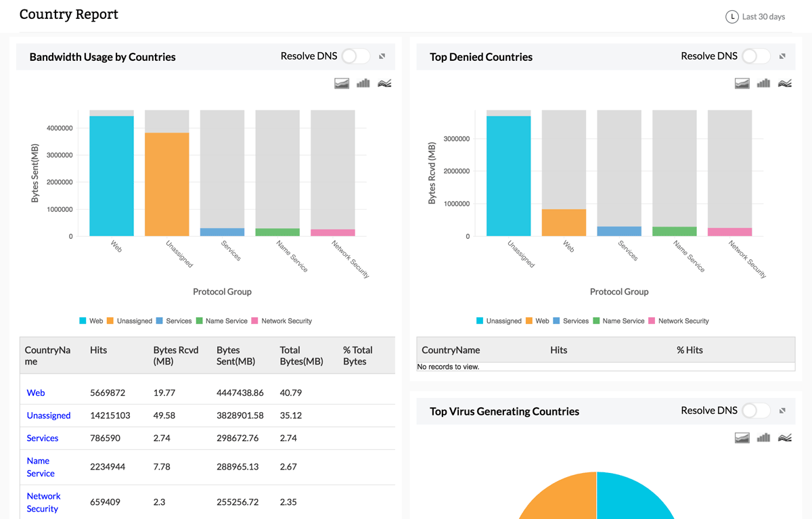Switch Bandwidth Usage chart to area view
This screenshot has height=519, width=812.
pyautogui.click(x=342, y=83)
